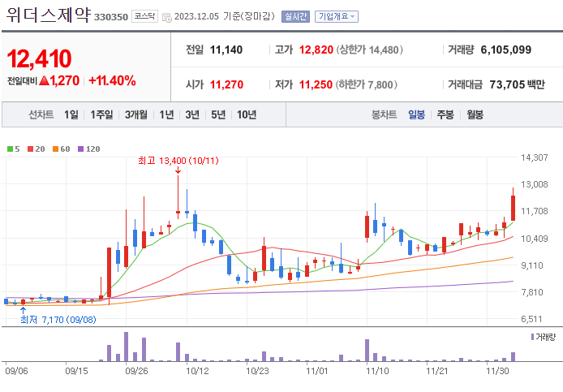This screenshot has height=392, width=563.
Task: Click the current price 12,410
Action: pos(39,58)
